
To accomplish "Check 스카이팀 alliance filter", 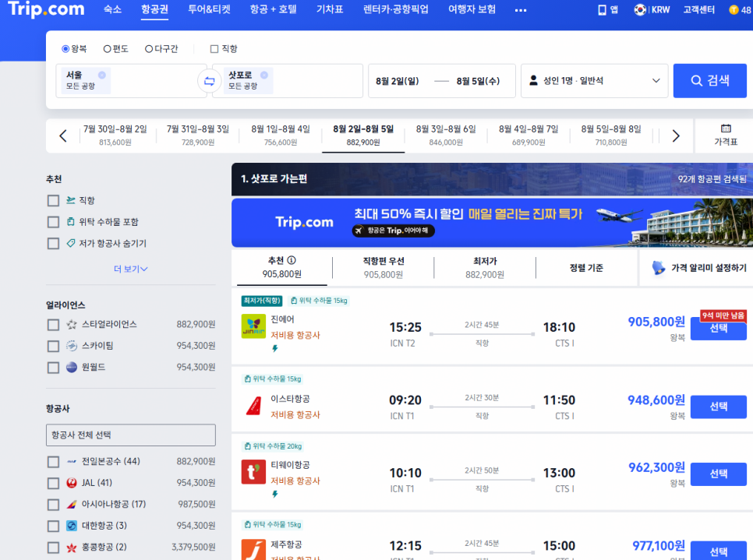I will 53,346.
